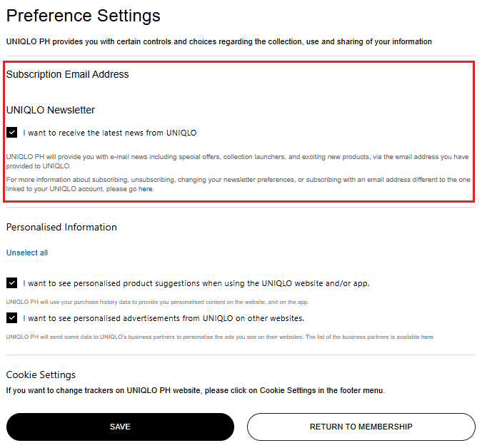482x448 pixels.
Task: Uncheck the UNIQLO newsletter checkbox
Action: pos(11,133)
